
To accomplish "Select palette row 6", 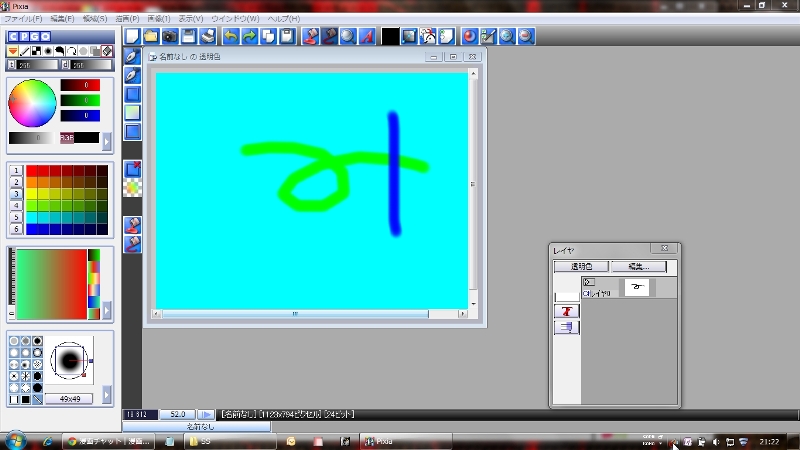I will click(x=16, y=229).
